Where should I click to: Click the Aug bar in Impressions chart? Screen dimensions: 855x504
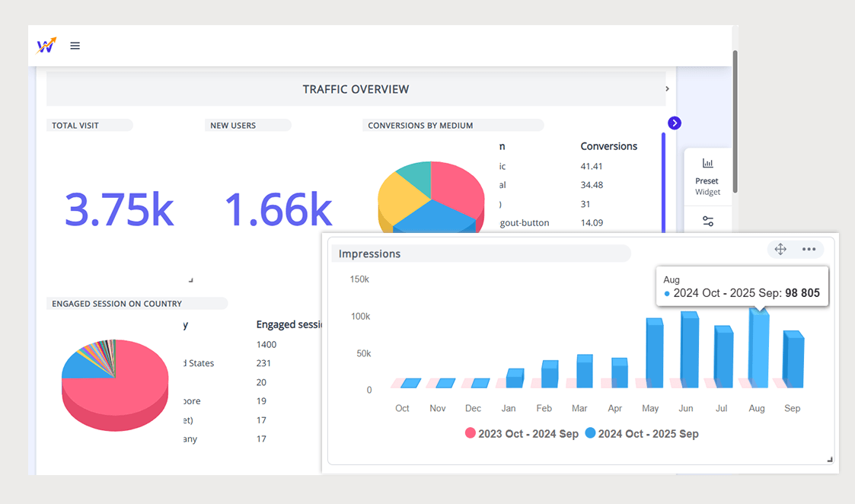coord(758,349)
